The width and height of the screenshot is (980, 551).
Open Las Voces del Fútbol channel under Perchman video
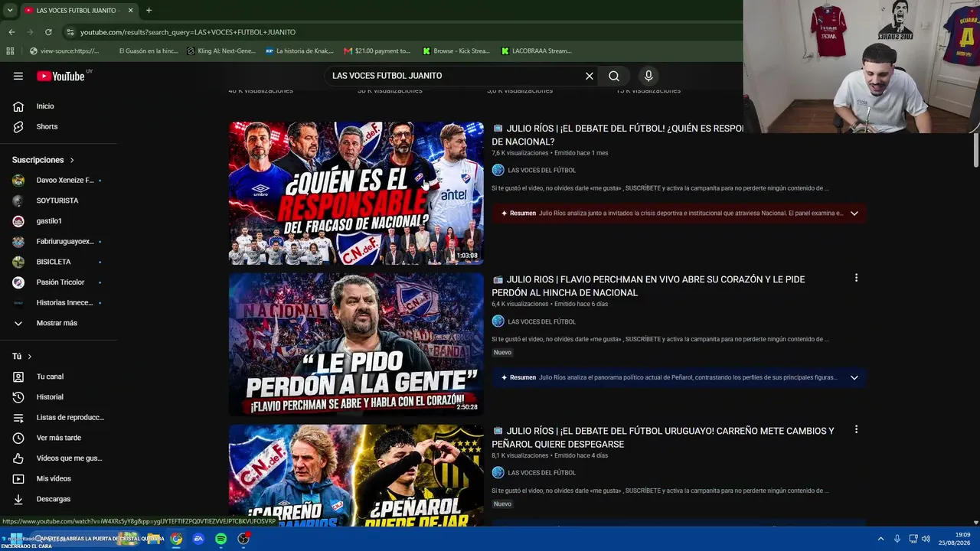541,322
